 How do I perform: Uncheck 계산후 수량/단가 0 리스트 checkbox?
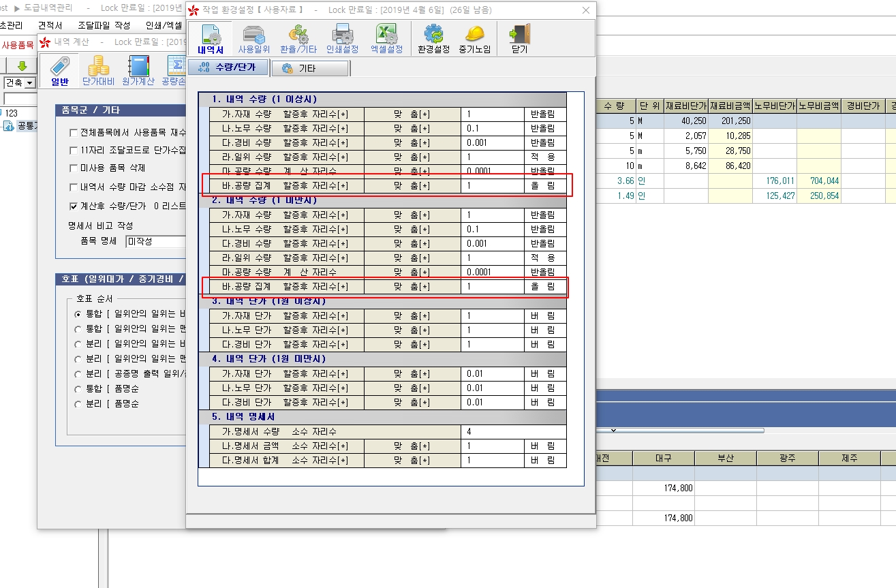[74, 206]
